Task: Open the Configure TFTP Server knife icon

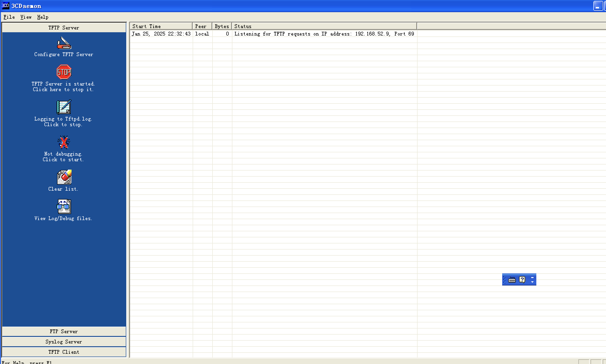Action: (64, 43)
